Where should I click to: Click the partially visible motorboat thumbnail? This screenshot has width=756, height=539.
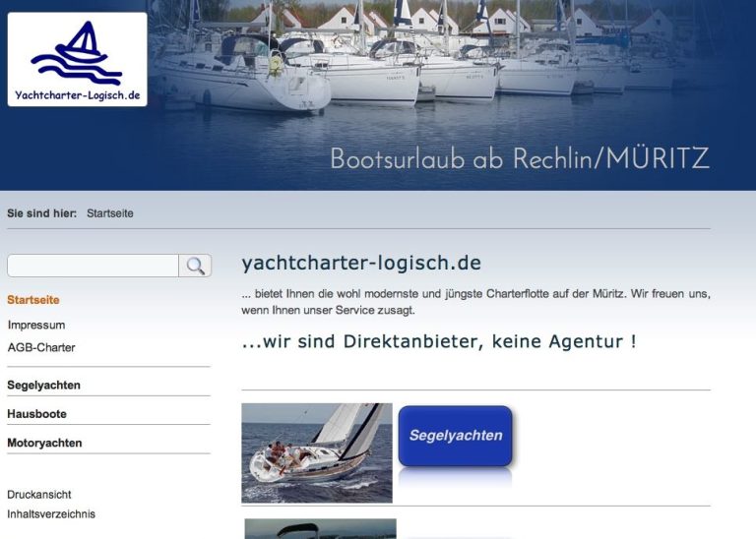[x=320, y=529]
